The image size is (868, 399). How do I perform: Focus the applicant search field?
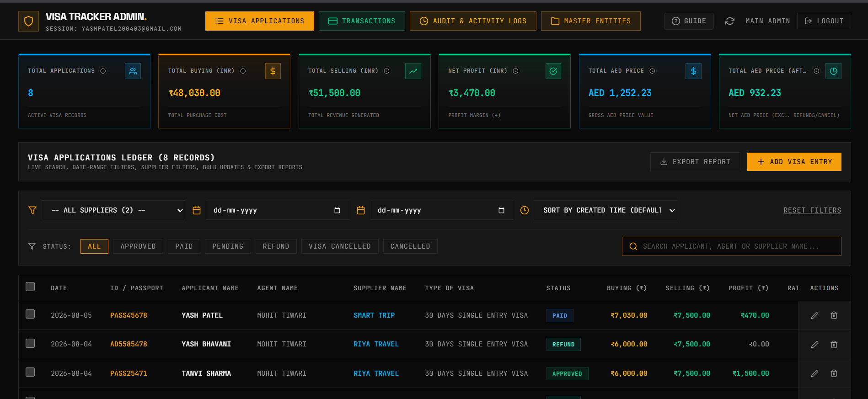pyautogui.click(x=732, y=246)
